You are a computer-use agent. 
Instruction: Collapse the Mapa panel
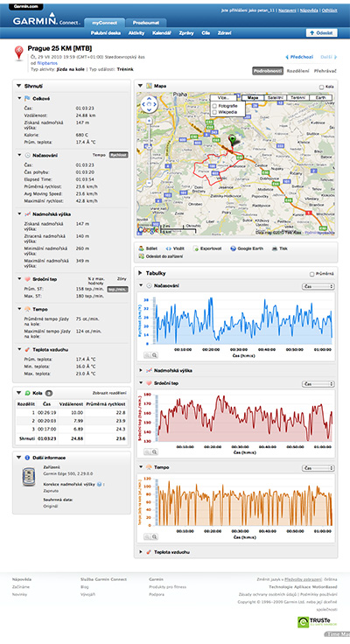(x=141, y=86)
